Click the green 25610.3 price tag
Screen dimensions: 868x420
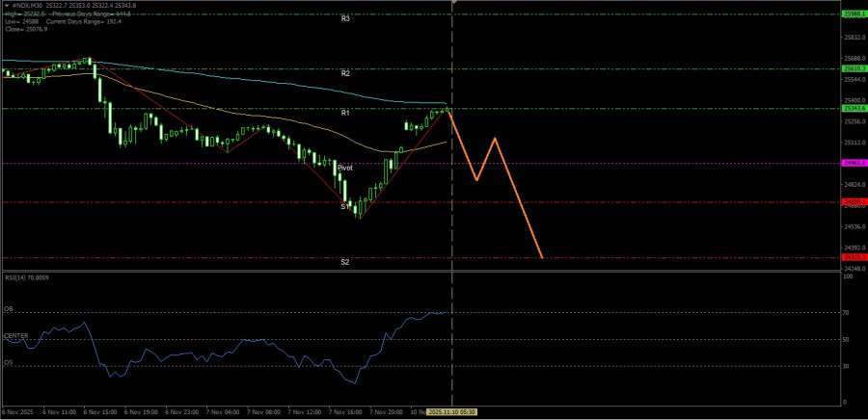[853, 68]
